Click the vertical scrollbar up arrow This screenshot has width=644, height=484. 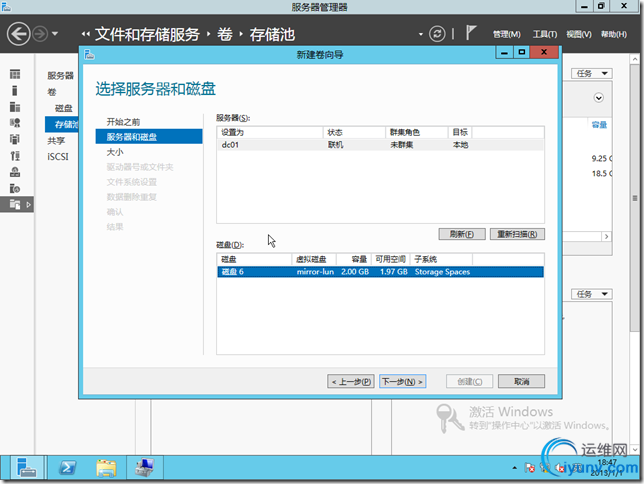pyautogui.click(x=635, y=60)
